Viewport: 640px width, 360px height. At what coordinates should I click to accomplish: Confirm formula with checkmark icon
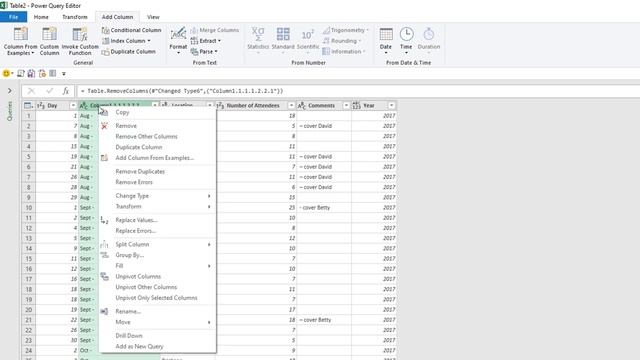click(49, 91)
